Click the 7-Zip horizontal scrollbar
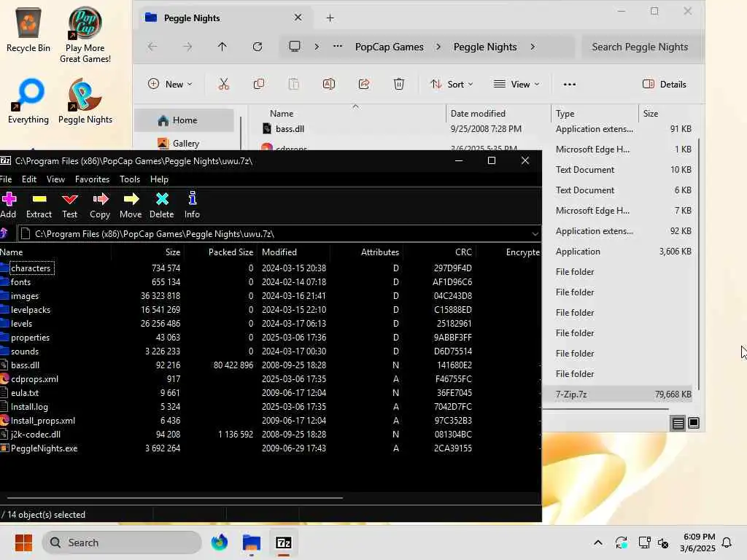 175,497
